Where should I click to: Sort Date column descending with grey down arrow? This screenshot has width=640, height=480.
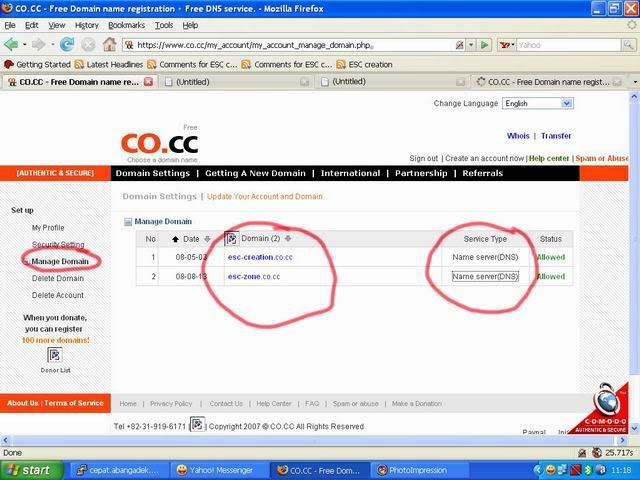coord(207,239)
